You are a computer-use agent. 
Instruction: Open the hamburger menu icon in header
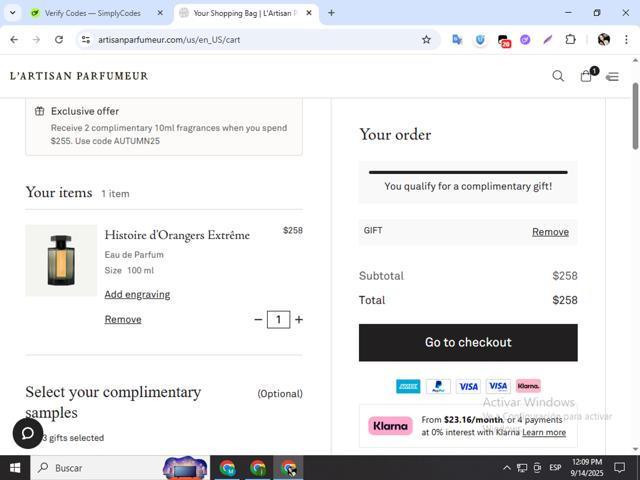click(x=612, y=76)
